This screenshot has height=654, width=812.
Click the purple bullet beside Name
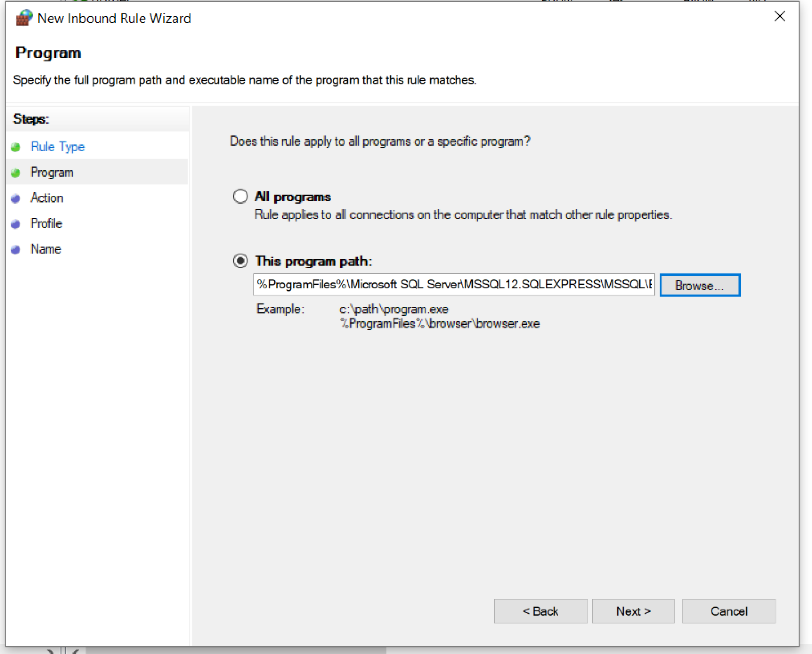16,249
